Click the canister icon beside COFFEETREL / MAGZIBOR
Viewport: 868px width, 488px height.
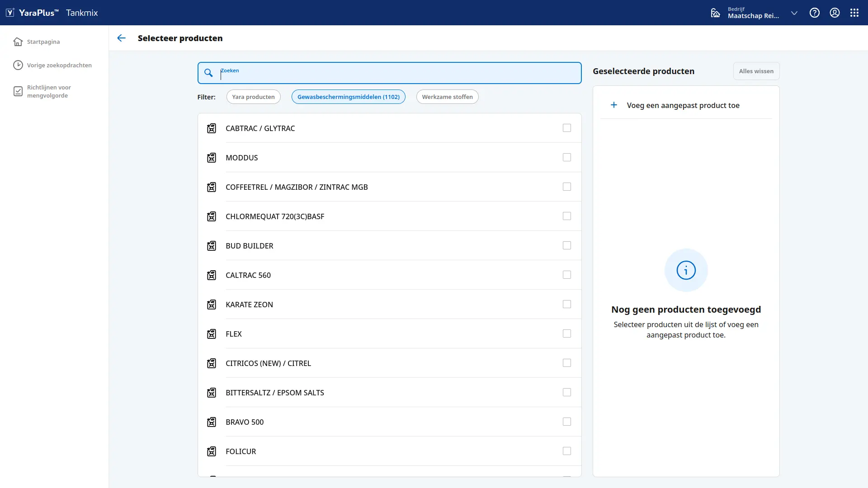tap(212, 187)
